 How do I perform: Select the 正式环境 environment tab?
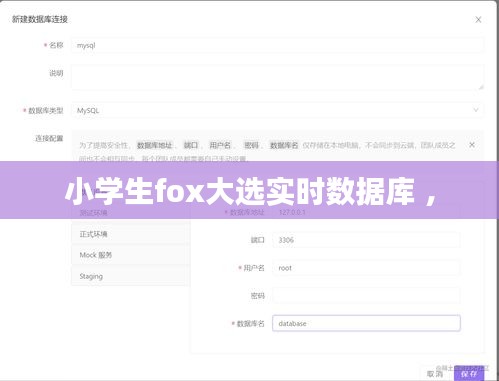point(131,234)
